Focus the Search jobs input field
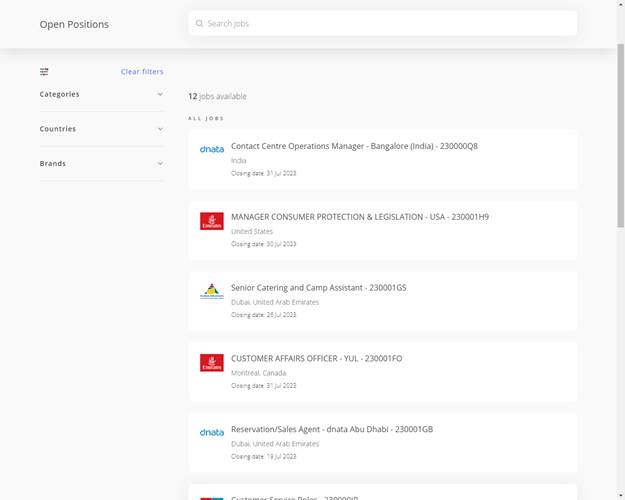Viewport: 625px width, 500px height. [383, 24]
